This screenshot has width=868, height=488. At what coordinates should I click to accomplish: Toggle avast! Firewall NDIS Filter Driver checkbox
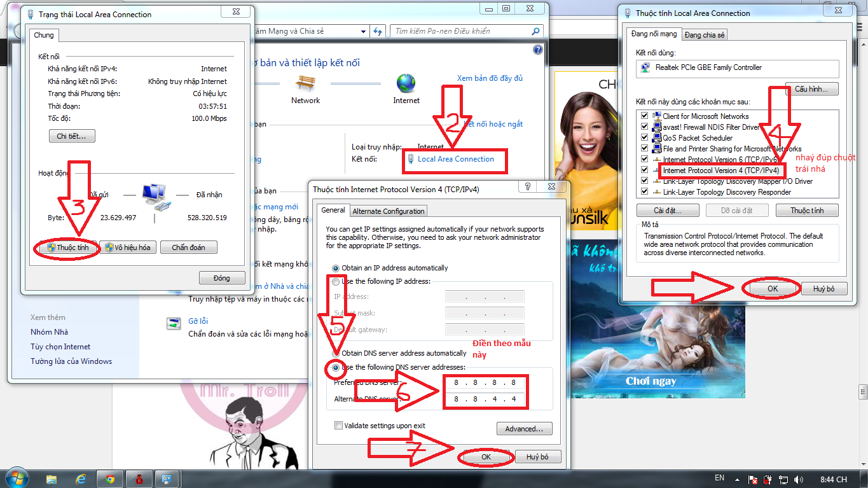coord(645,127)
